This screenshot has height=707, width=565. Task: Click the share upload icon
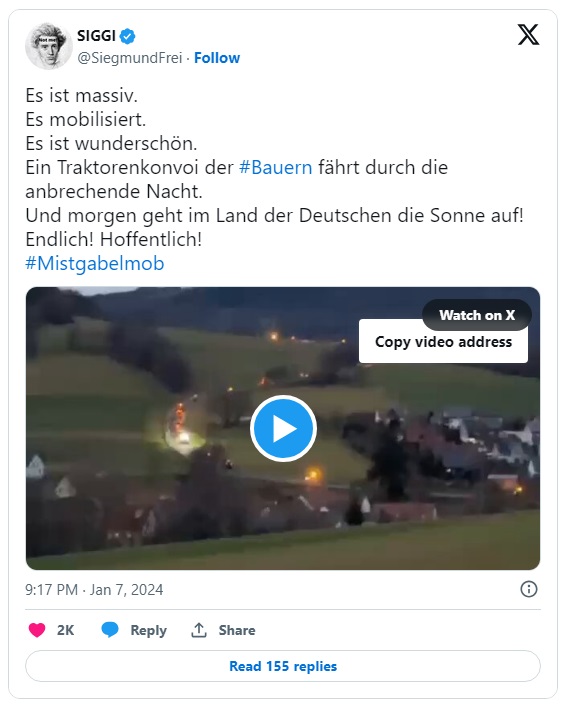[199, 630]
